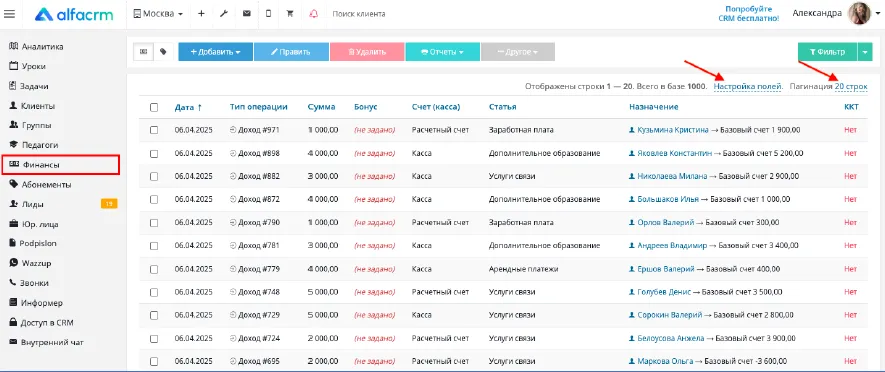885x372 pixels.
Task: Tick the checkbox for Доход #872
Action: pos(154,199)
